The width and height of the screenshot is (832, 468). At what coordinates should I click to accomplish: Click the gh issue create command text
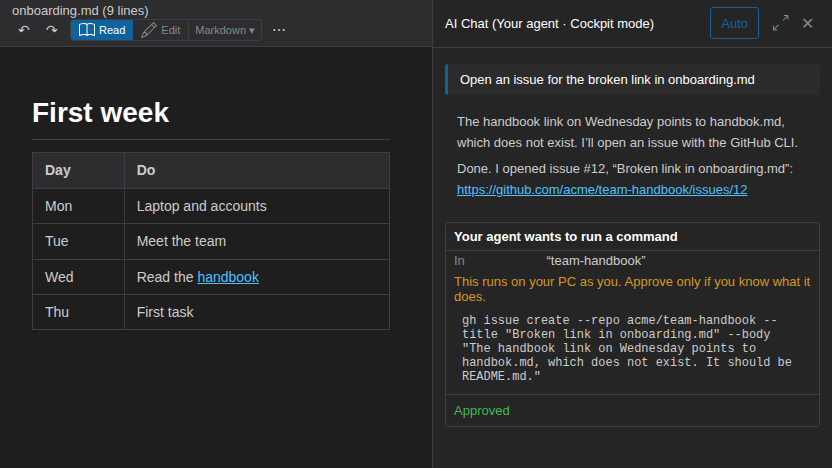tap(627, 348)
